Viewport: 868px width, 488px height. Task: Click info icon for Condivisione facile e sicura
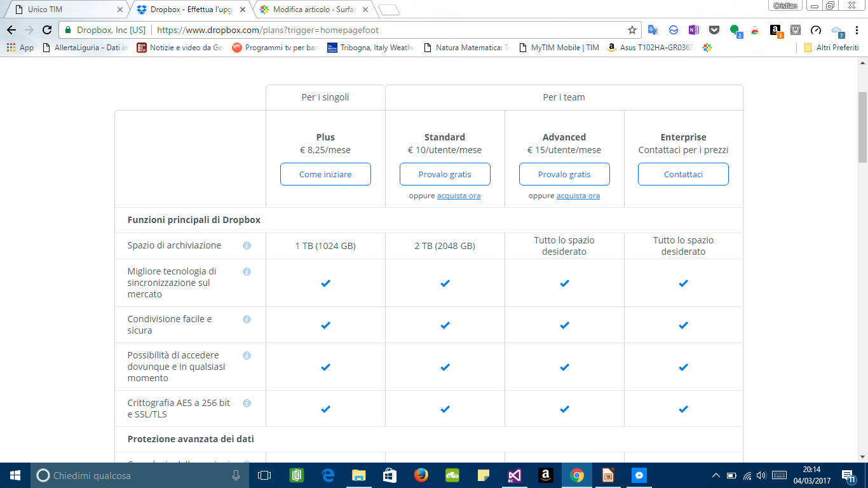click(x=247, y=319)
